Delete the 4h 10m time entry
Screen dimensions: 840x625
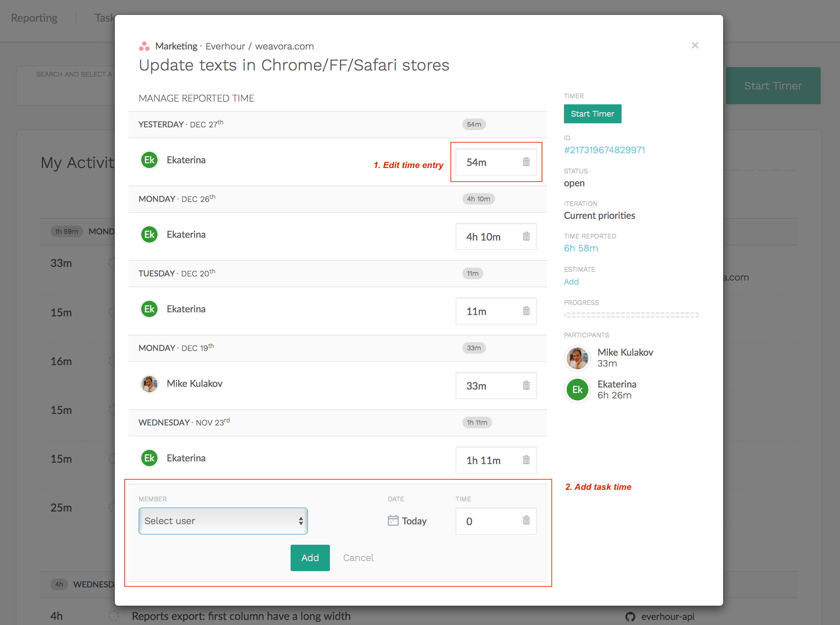526,236
